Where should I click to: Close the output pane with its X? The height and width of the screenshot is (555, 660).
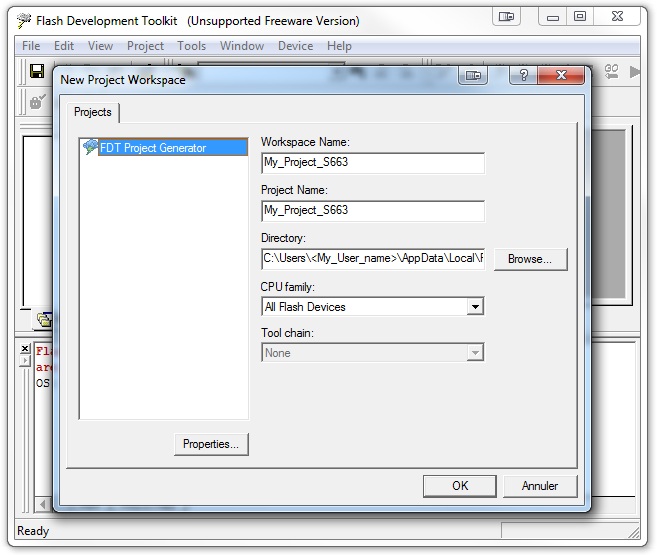(x=25, y=348)
